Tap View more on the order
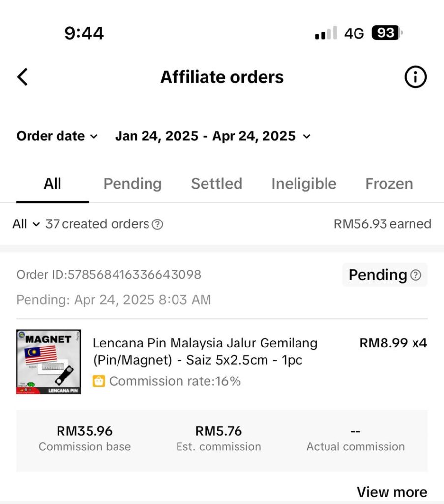Screen dimensions: 444x504 391,492
